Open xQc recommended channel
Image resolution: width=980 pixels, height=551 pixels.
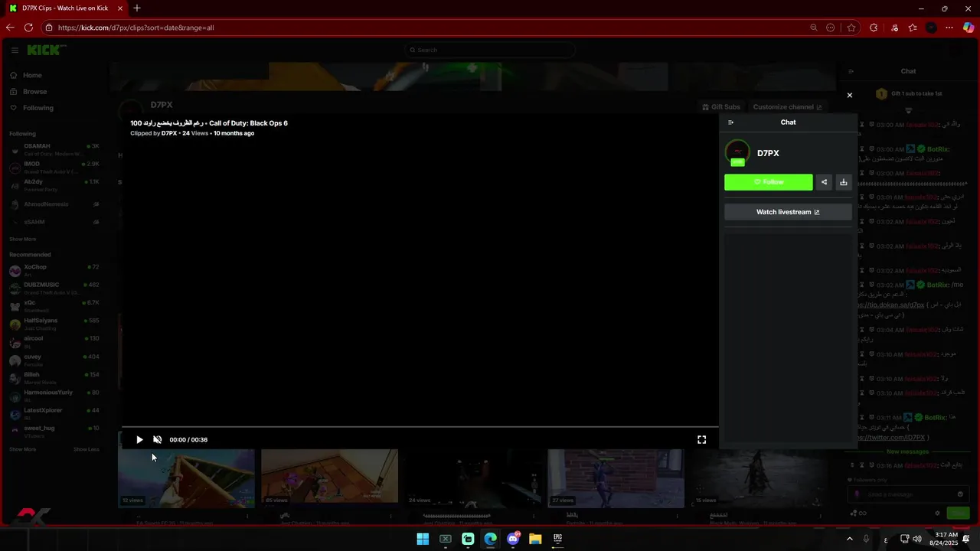54,306
